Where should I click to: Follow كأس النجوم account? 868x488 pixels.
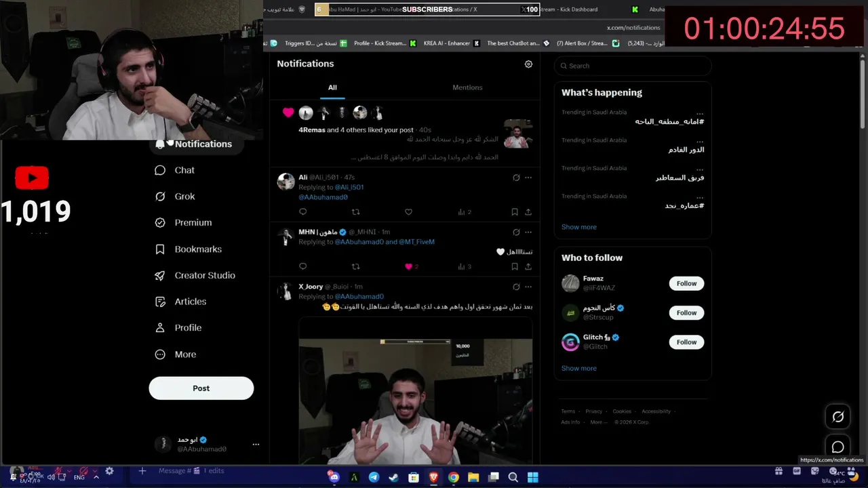(686, 312)
